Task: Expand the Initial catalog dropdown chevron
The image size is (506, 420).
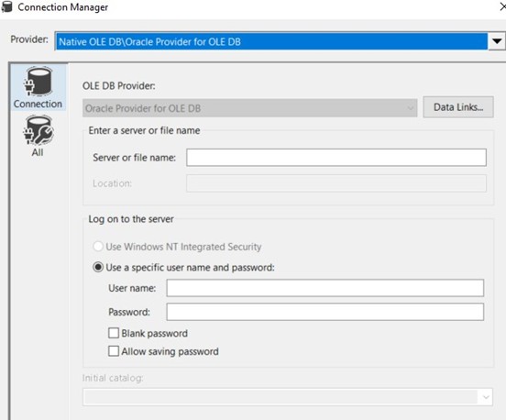Action: coord(486,397)
